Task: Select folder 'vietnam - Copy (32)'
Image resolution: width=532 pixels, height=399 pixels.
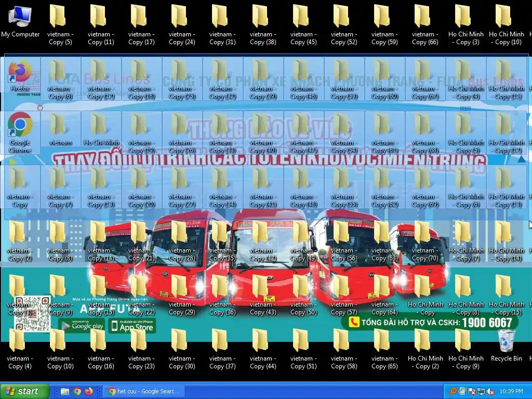Action: [222, 79]
